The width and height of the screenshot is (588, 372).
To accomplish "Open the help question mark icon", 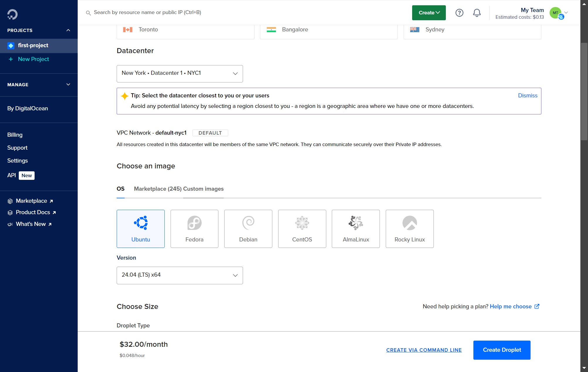I will pos(459,13).
